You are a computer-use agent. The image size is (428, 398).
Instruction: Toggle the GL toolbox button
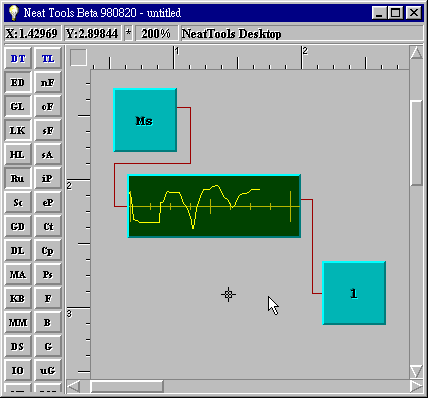click(18, 106)
